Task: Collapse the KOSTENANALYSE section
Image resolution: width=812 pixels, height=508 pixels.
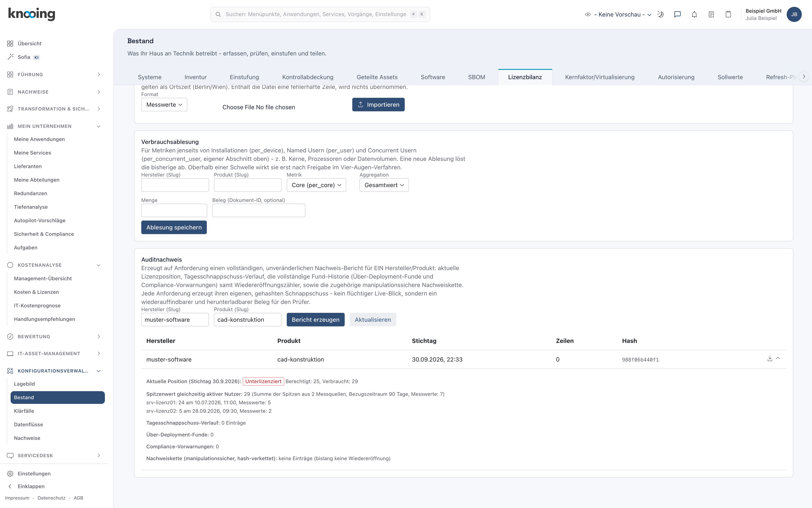Action: [54, 265]
